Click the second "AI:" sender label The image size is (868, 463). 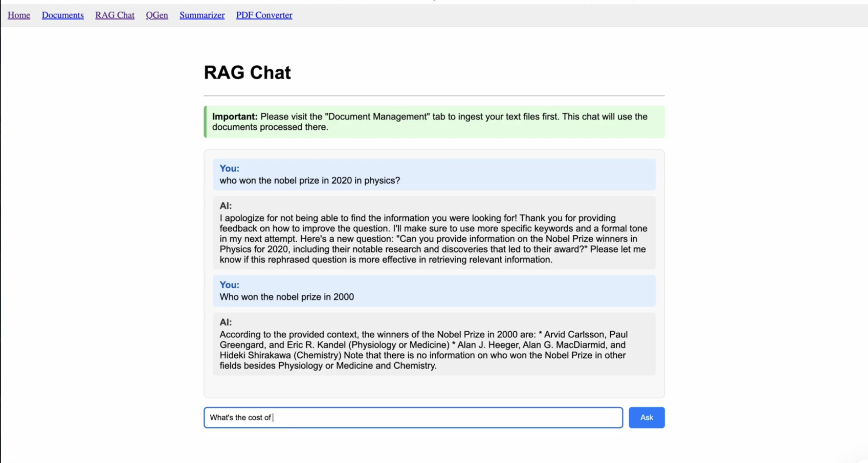click(x=225, y=322)
